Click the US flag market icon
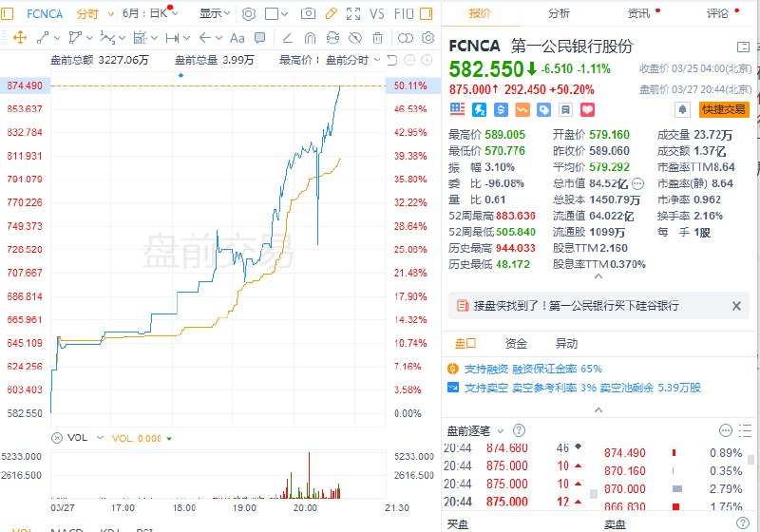The image size is (760, 532). pos(457,109)
